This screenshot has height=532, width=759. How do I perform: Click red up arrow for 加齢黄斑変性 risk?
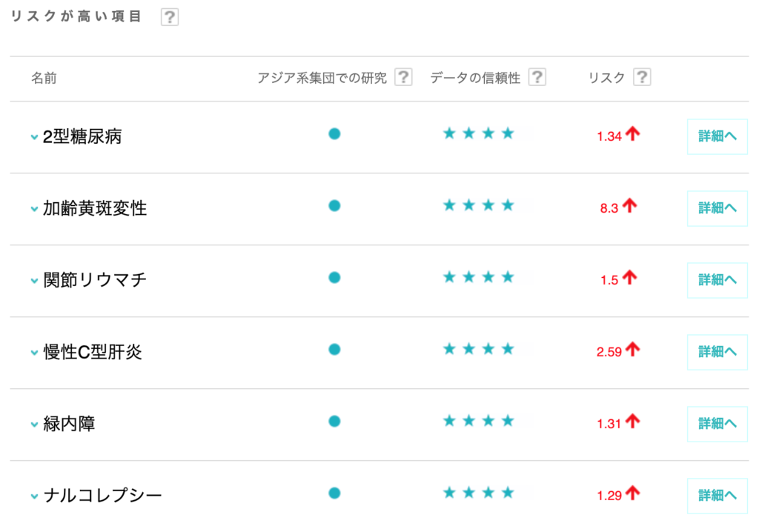pos(630,206)
